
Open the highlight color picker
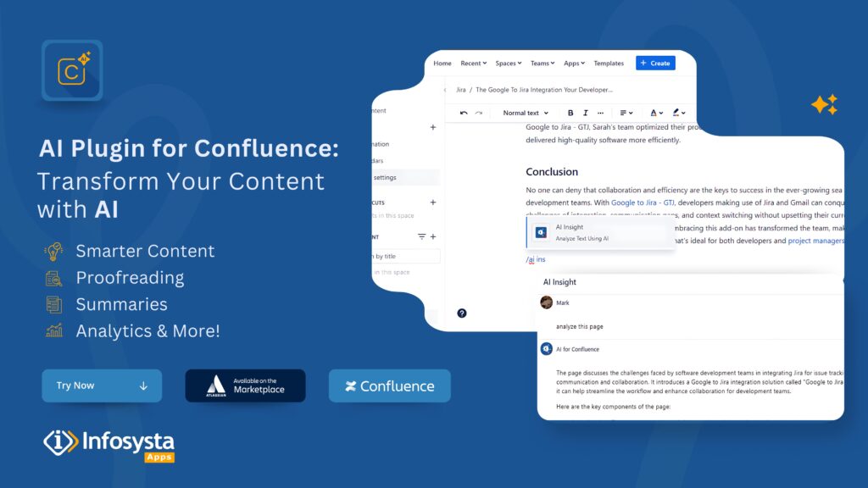[x=679, y=113]
